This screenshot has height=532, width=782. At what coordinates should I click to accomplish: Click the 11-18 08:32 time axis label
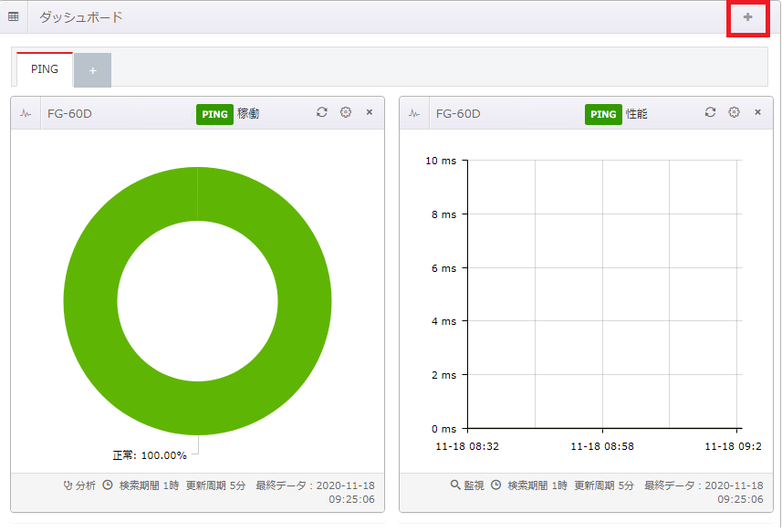467,446
